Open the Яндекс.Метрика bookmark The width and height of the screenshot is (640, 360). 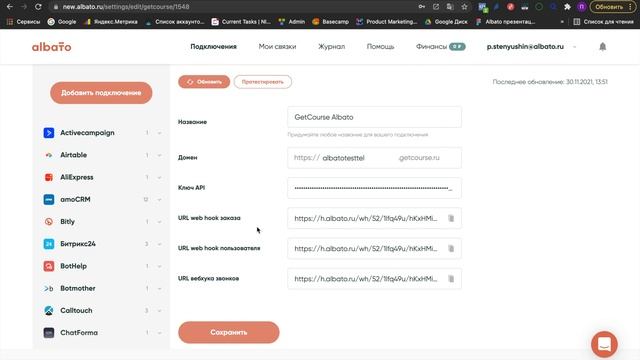coord(111,22)
